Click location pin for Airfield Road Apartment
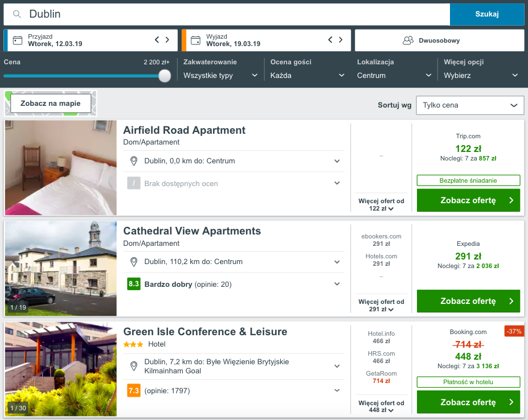Screen dimensions: 528x420 134,161
